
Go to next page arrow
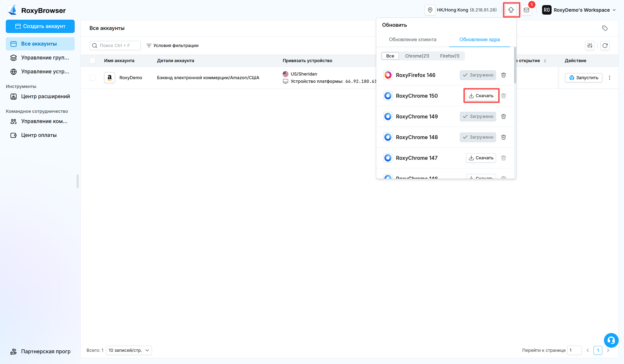[x=608, y=350]
